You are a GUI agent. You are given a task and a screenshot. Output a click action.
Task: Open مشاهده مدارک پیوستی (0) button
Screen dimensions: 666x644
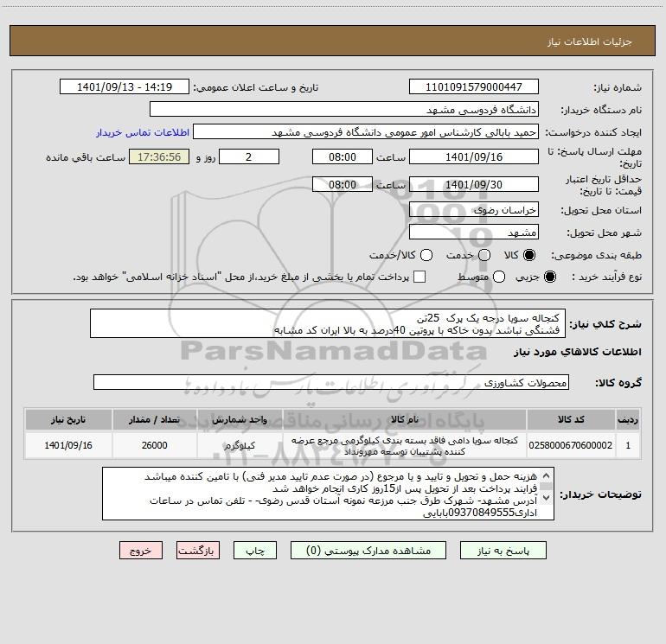click(x=368, y=551)
